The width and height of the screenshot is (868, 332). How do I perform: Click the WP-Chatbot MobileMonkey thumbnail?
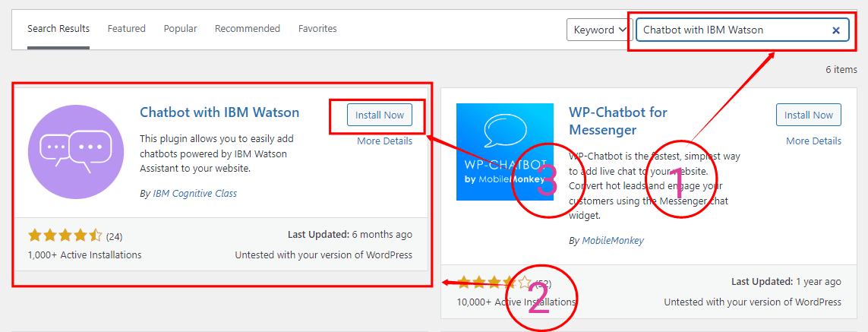point(505,152)
